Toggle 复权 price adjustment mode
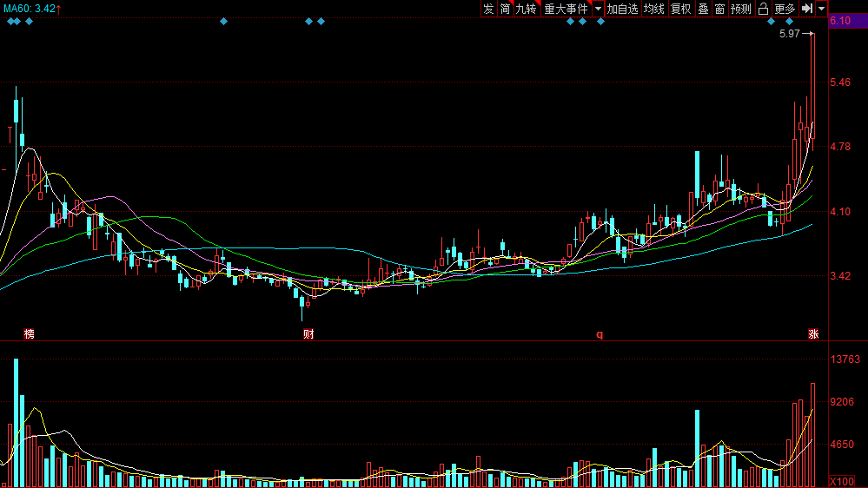Viewport: 868px width, 488px height. 680,9
